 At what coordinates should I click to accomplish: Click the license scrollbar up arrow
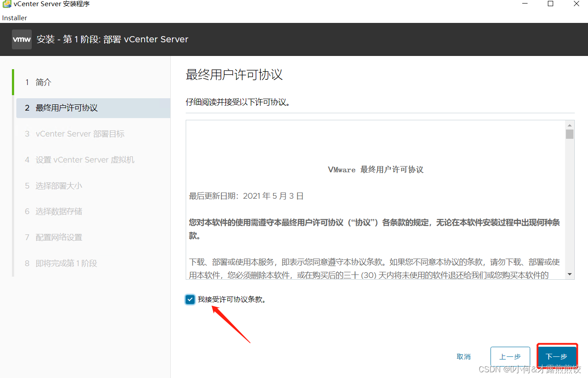point(570,125)
